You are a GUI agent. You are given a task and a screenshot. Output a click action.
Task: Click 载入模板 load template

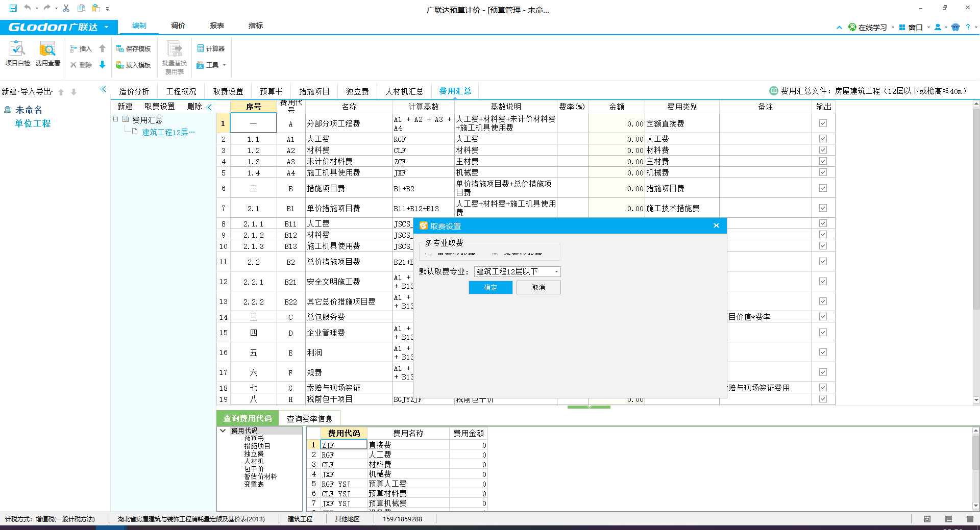(133, 65)
